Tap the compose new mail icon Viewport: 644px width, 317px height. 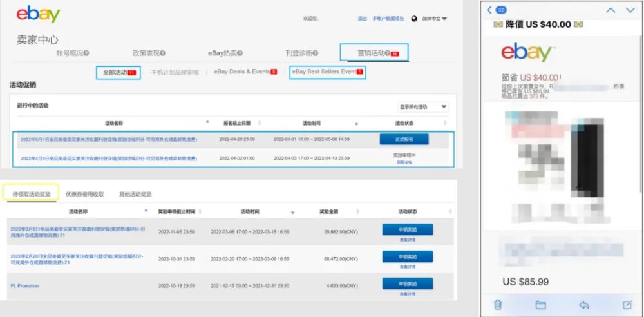[x=627, y=305]
